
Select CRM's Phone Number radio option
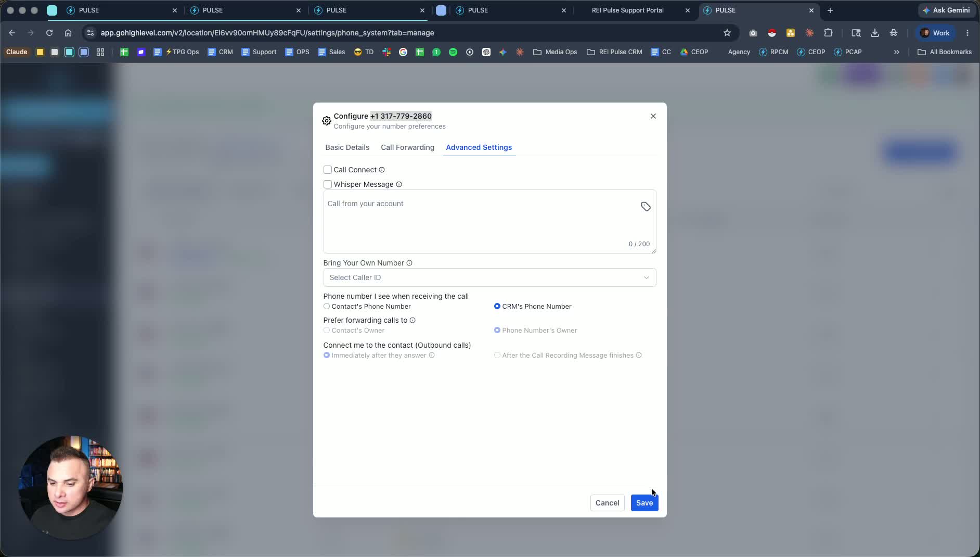click(x=497, y=306)
